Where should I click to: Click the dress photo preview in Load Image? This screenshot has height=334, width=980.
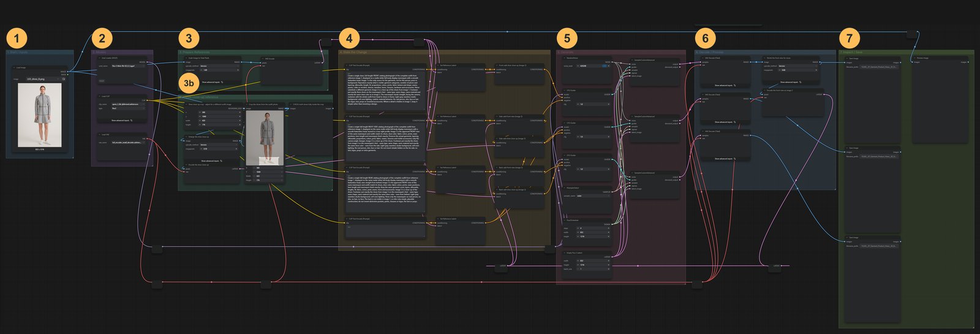coord(40,115)
